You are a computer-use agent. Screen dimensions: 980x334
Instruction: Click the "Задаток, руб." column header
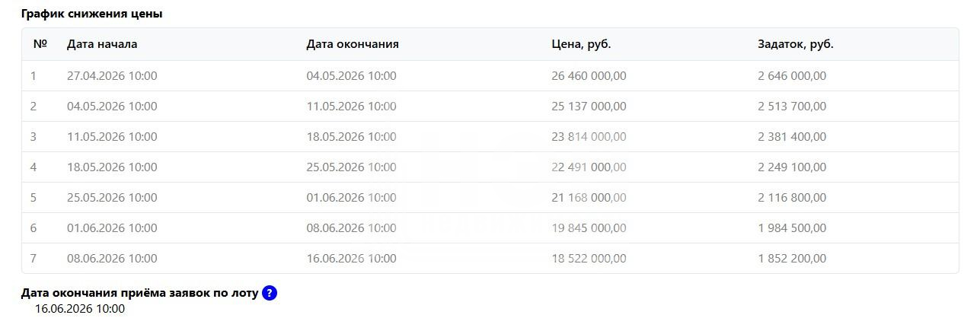tap(795, 44)
